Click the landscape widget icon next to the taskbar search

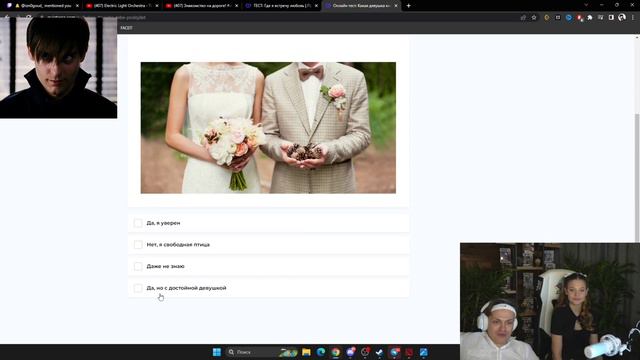(288, 352)
